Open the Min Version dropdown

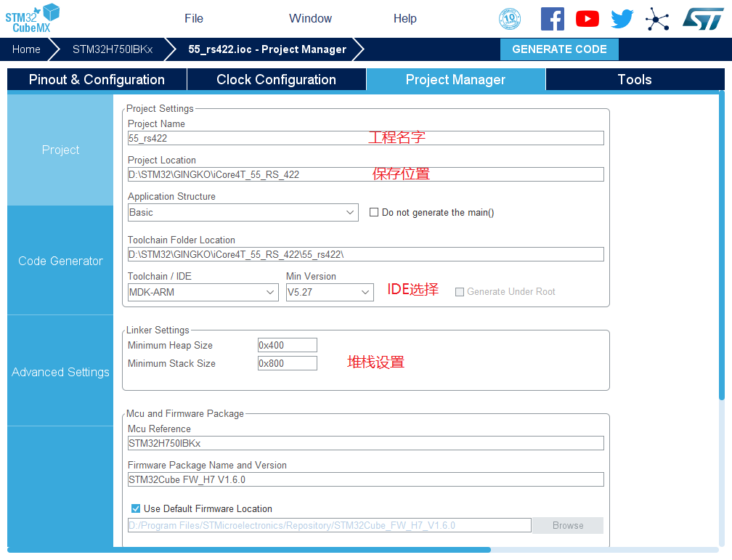click(330, 293)
